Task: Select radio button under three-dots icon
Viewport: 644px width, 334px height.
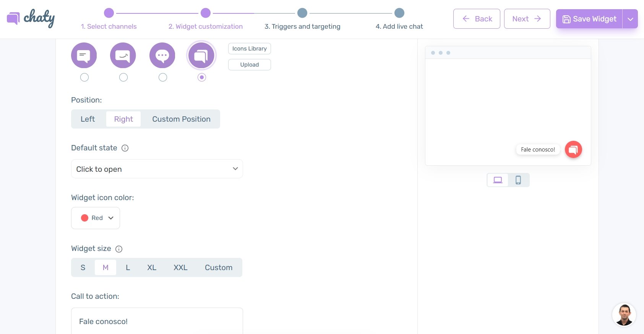Action: click(x=163, y=77)
